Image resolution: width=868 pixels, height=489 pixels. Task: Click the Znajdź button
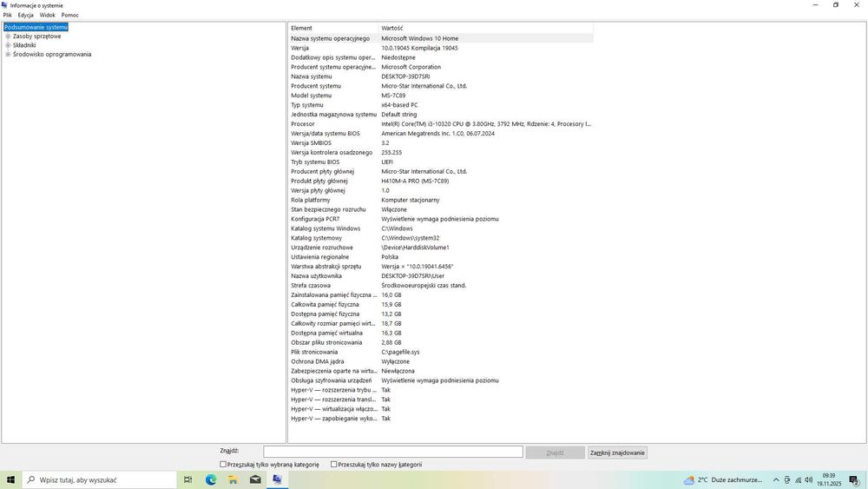pyautogui.click(x=556, y=453)
